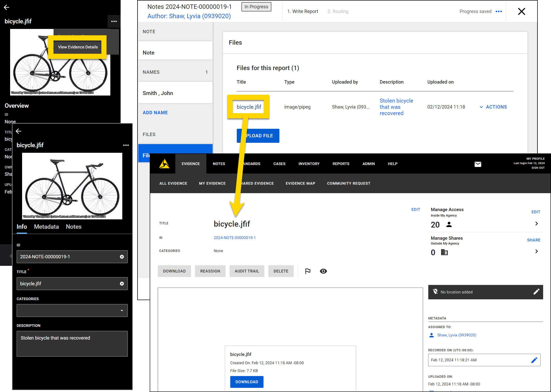551x392 pixels.
Task: Click the flag icon next to Delete
Action: (x=308, y=271)
